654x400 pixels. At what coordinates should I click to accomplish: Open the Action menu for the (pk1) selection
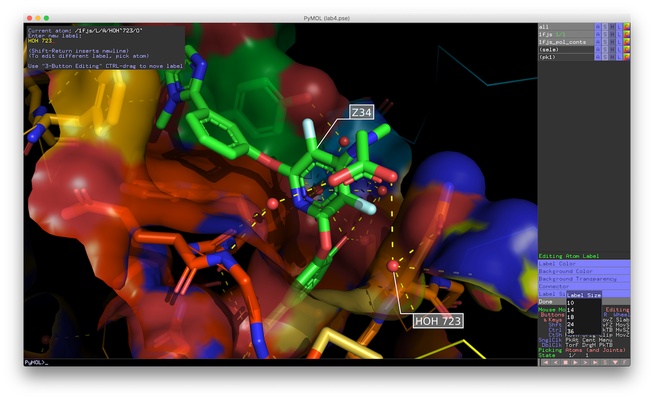598,57
